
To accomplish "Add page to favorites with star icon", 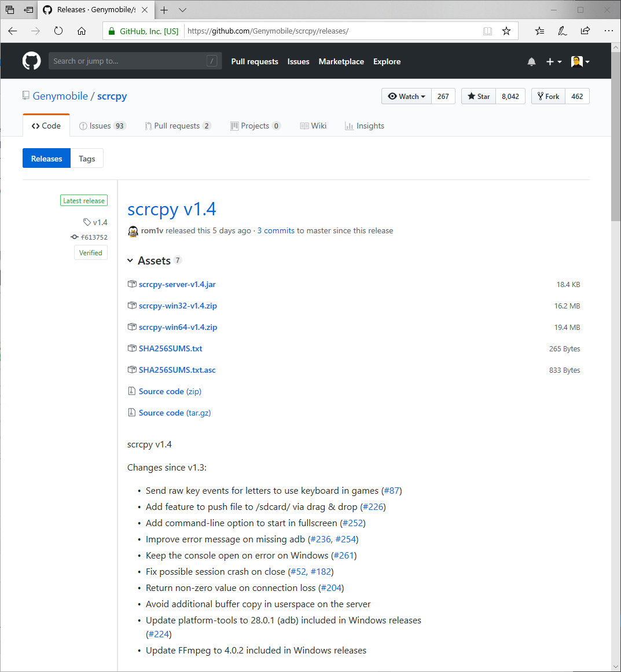I will [506, 31].
